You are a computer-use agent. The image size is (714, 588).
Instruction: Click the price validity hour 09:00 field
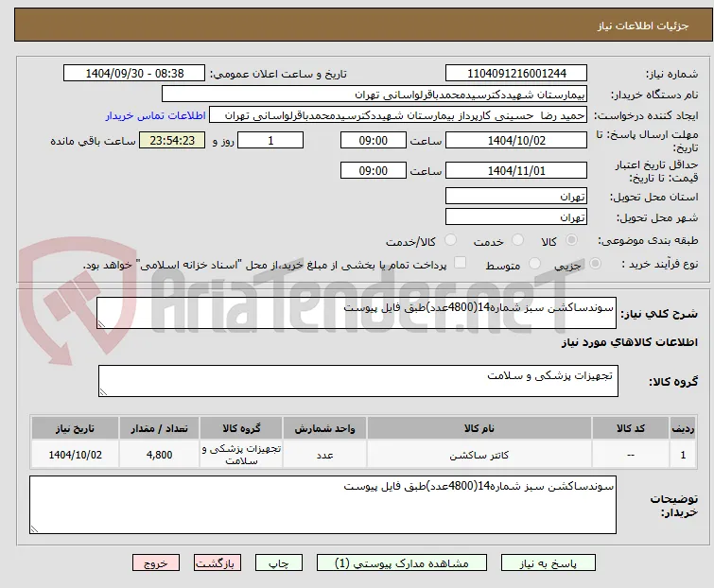click(x=374, y=171)
